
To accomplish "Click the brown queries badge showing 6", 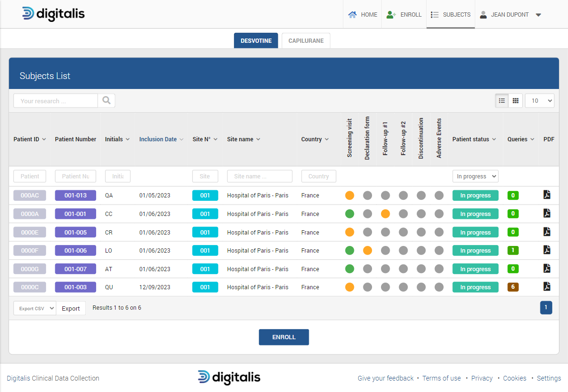I will 513,287.
